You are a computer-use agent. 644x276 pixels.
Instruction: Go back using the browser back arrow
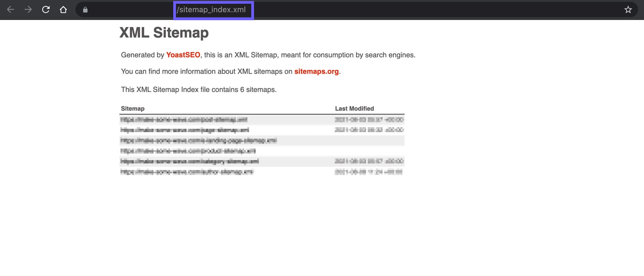pyautogui.click(x=10, y=10)
